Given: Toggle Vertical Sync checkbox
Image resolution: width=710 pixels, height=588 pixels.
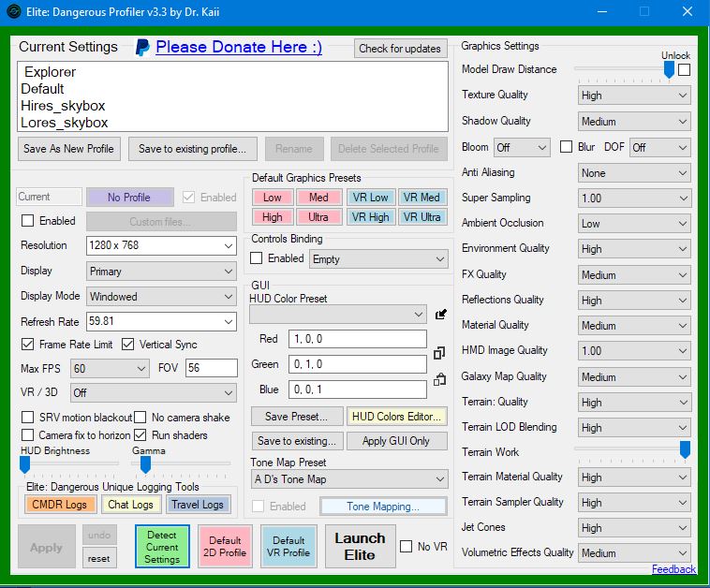Looking at the screenshot, I should (x=127, y=344).
